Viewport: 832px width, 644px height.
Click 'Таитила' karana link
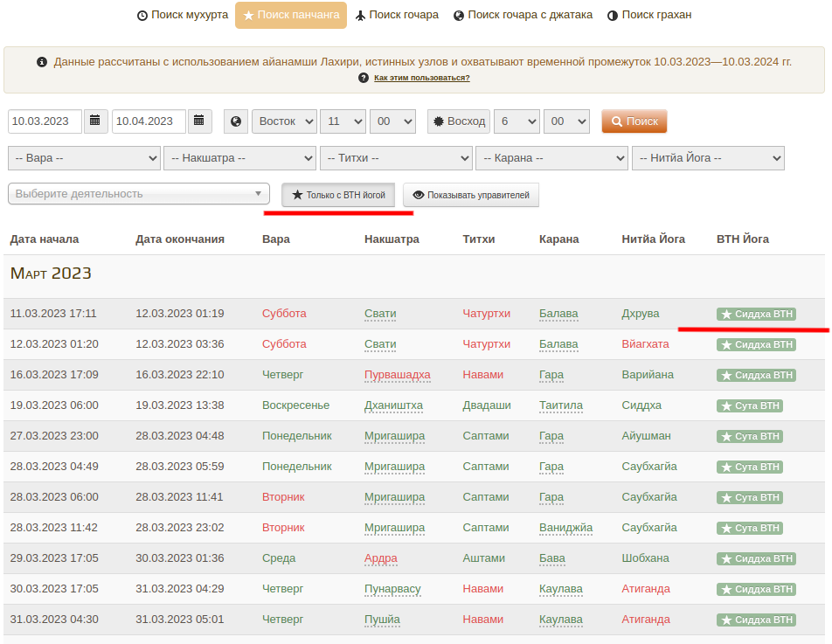pyautogui.click(x=561, y=405)
